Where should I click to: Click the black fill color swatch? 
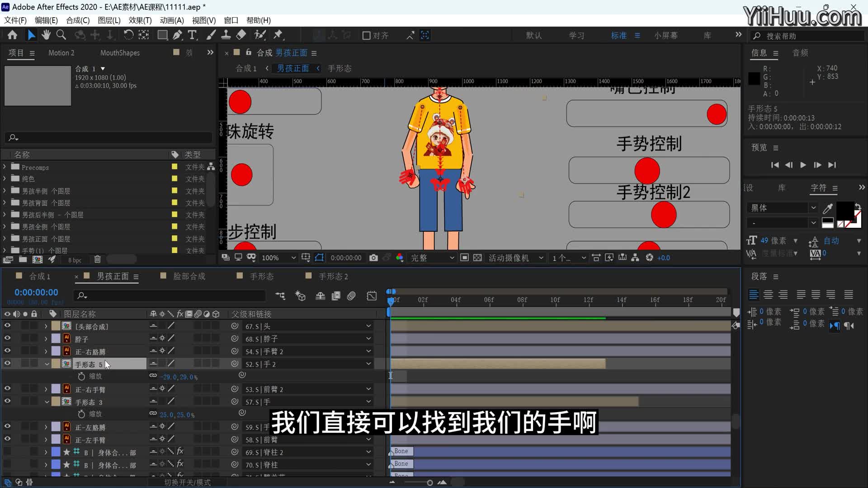click(x=845, y=211)
